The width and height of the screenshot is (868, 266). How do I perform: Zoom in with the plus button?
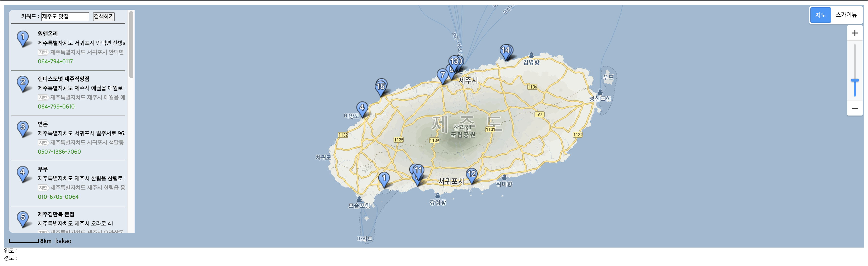(x=854, y=33)
